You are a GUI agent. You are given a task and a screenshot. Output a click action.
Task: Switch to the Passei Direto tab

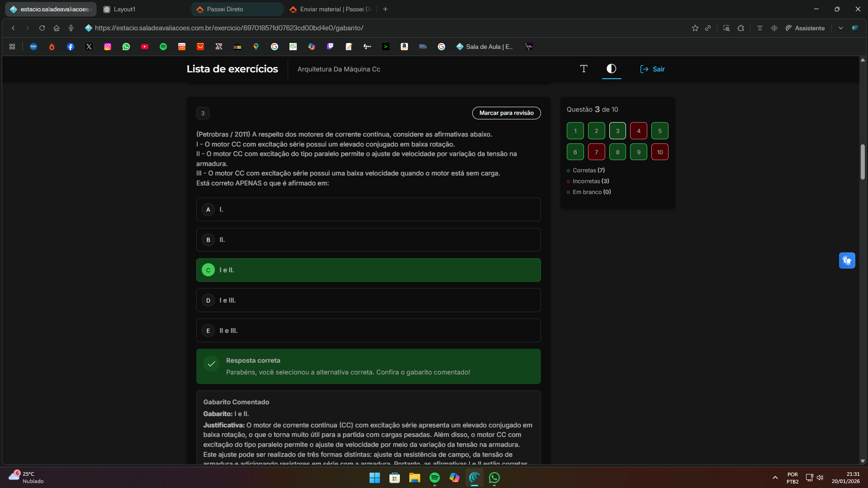[x=237, y=9]
